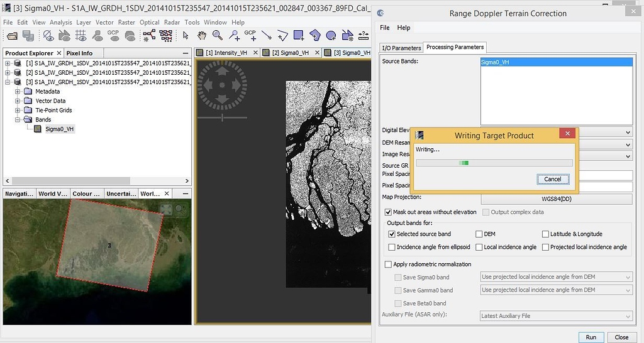Click the Run button
The width and height of the screenshot is (644, 343).
591,337
